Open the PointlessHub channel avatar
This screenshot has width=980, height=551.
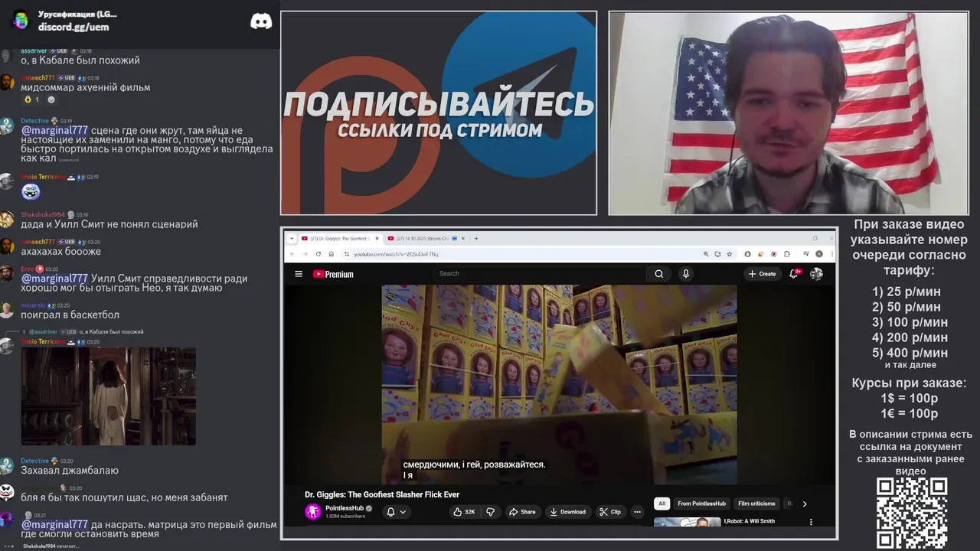point(312,512)
